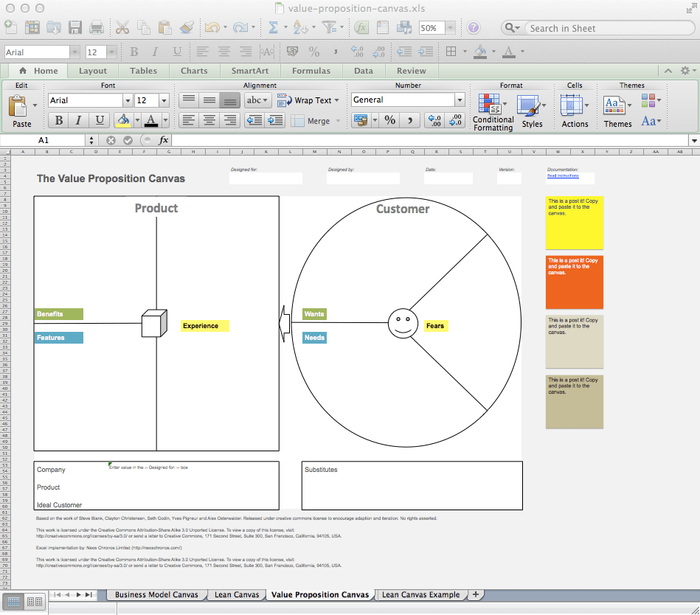Click the Designed for input box

tap(266, 178)
